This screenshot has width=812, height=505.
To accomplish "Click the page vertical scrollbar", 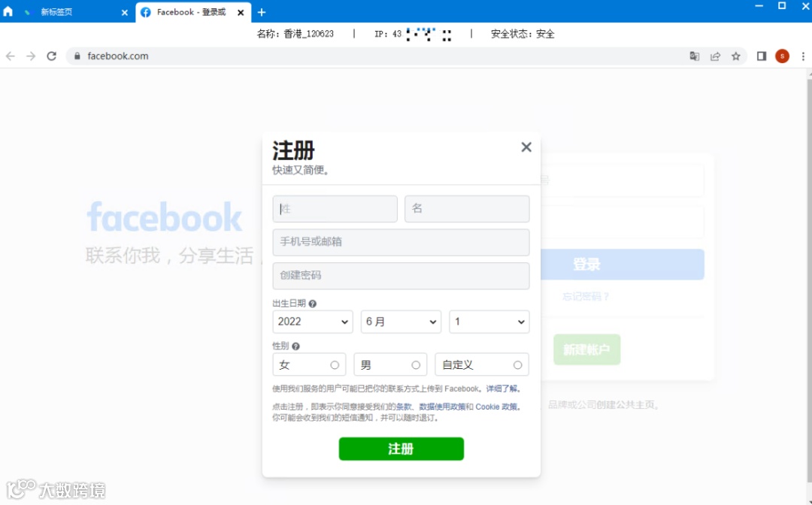I will [x=809, y=280].
